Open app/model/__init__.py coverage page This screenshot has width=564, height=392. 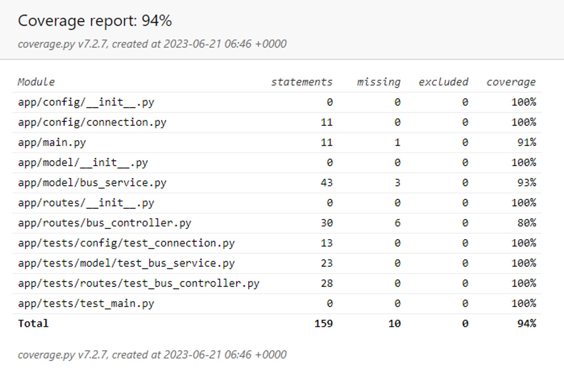coord(83,162)
